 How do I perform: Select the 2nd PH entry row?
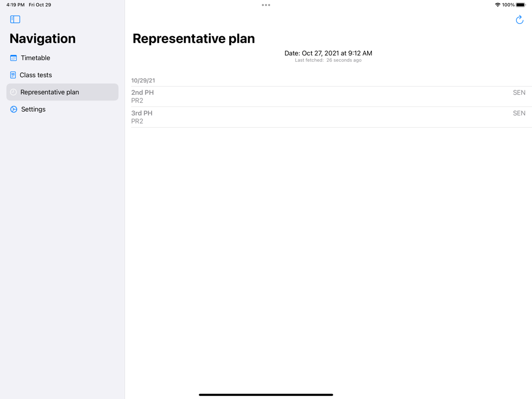coord(328,96)
